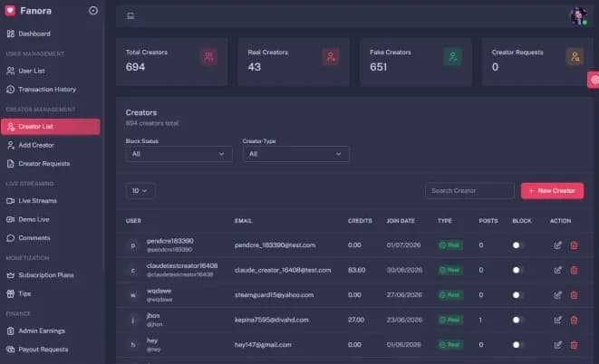Screen dimensions: 599x364
Task: Focus the Search Creator field
Action: pos(469,191)
